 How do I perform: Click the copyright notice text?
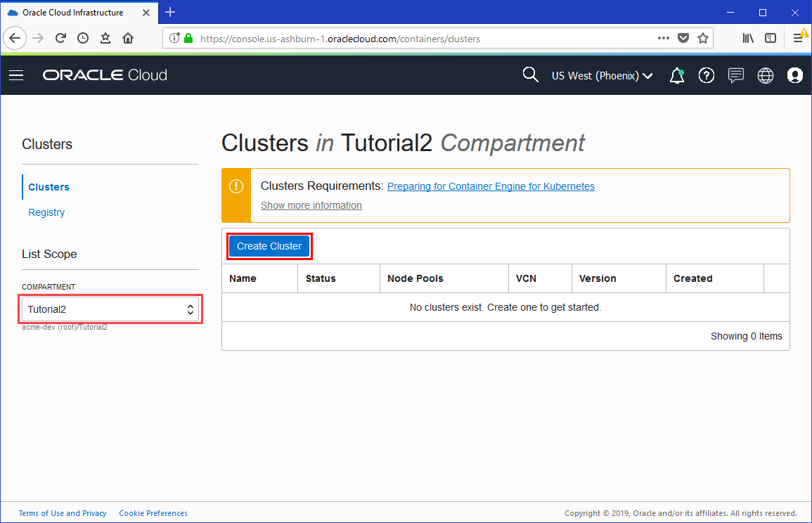pyautogui.click(x=681, y=513)
